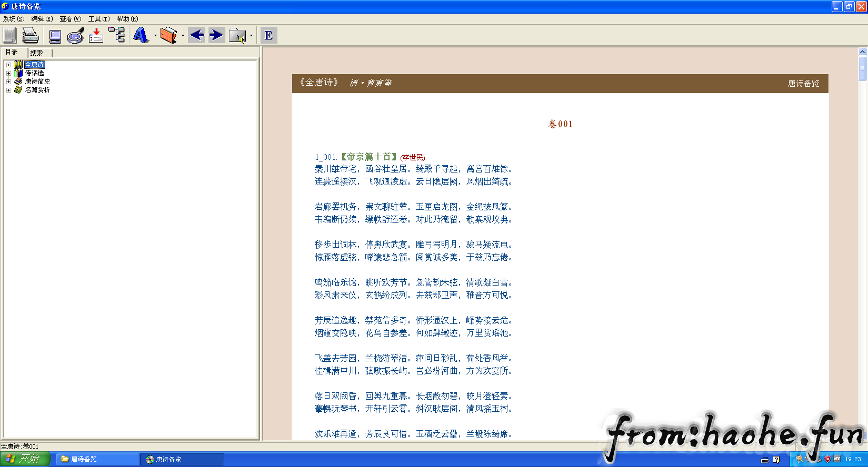This screenshot has width=868, height=467.
Task: Expand the 唐诗简史 tree node
Action: (x=8, y=82)
